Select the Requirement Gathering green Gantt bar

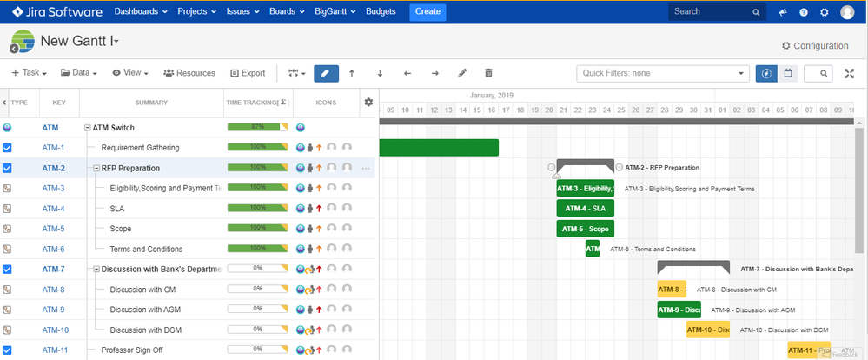tap(439, 148)
